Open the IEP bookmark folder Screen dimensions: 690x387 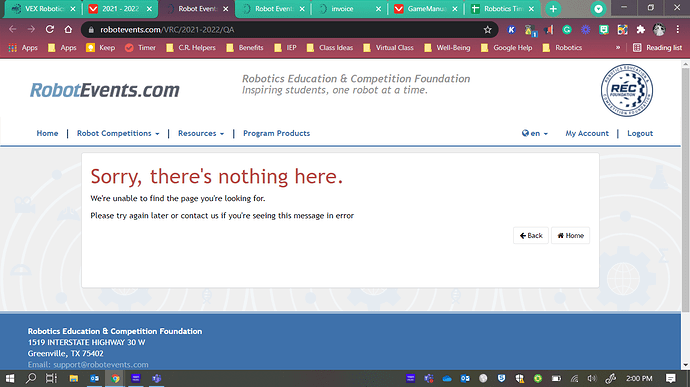tap(285, 48)
